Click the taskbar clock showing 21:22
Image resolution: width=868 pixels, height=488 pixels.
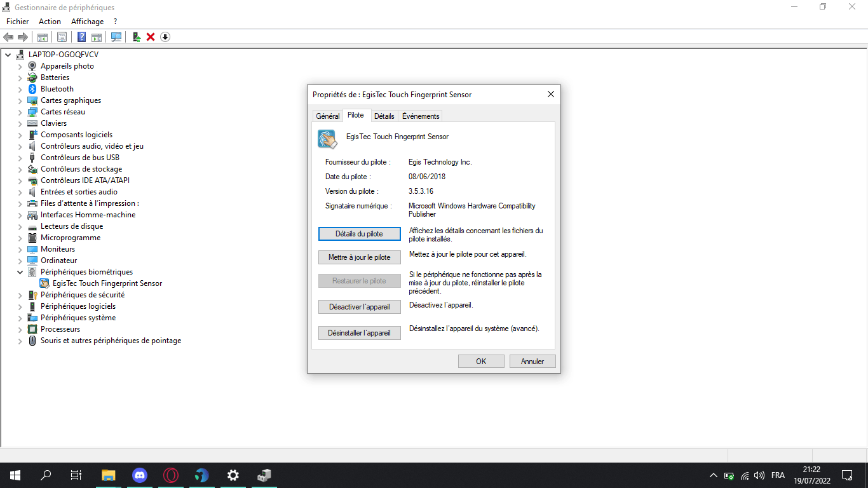tap(811, 470)
